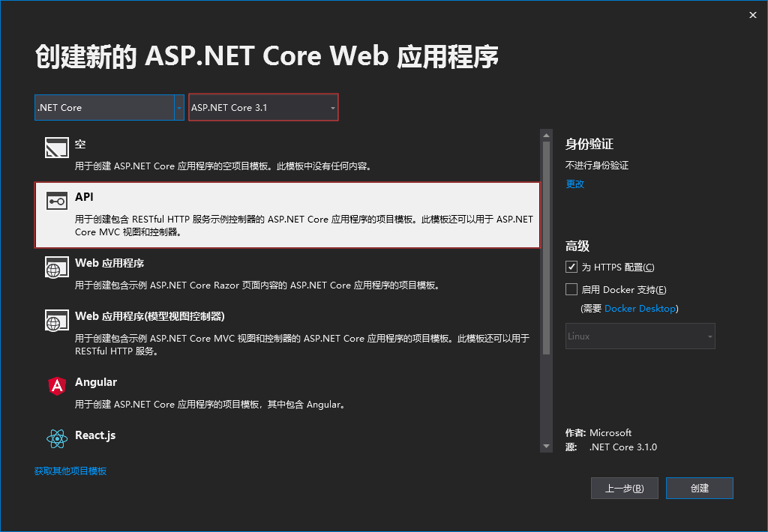
Task: Toggle the 为 HTTPS 配置 checkbox
Action: coord(571,267)
